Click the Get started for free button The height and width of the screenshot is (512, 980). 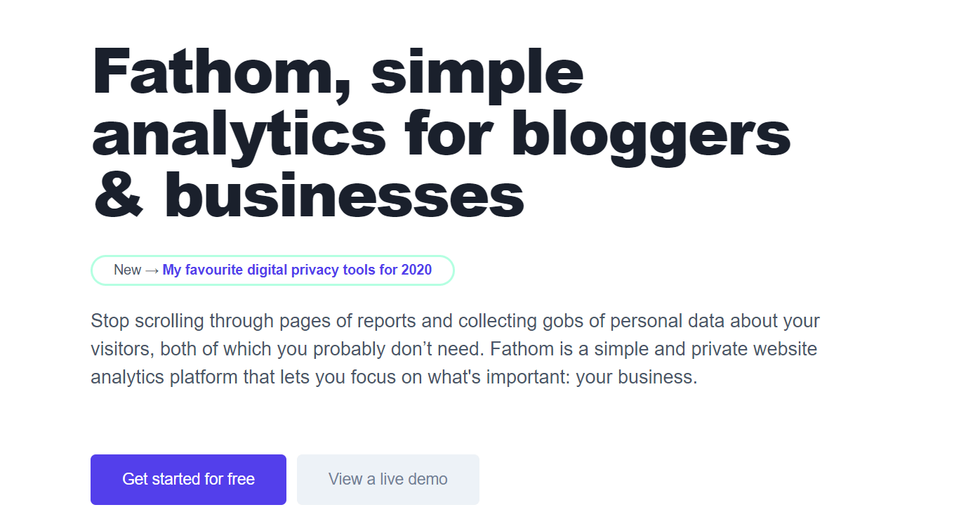[x=188, y=480]
